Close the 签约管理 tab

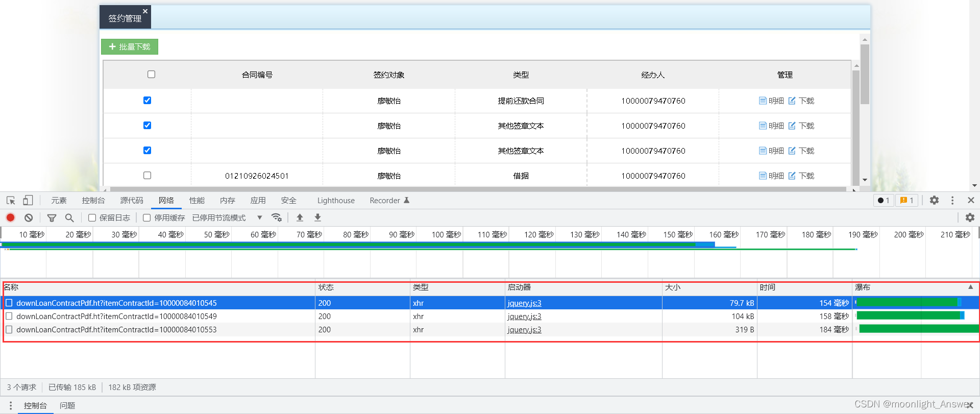(145, 11)
